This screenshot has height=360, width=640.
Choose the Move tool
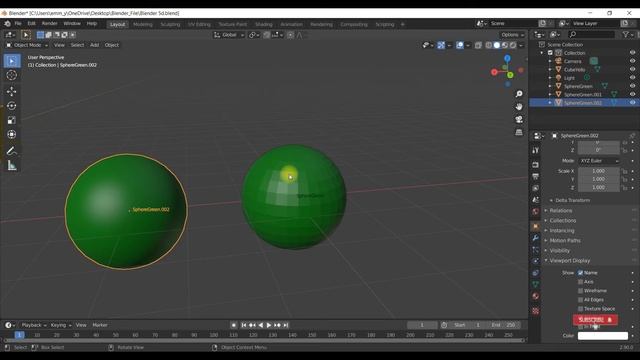coord(12,91)
